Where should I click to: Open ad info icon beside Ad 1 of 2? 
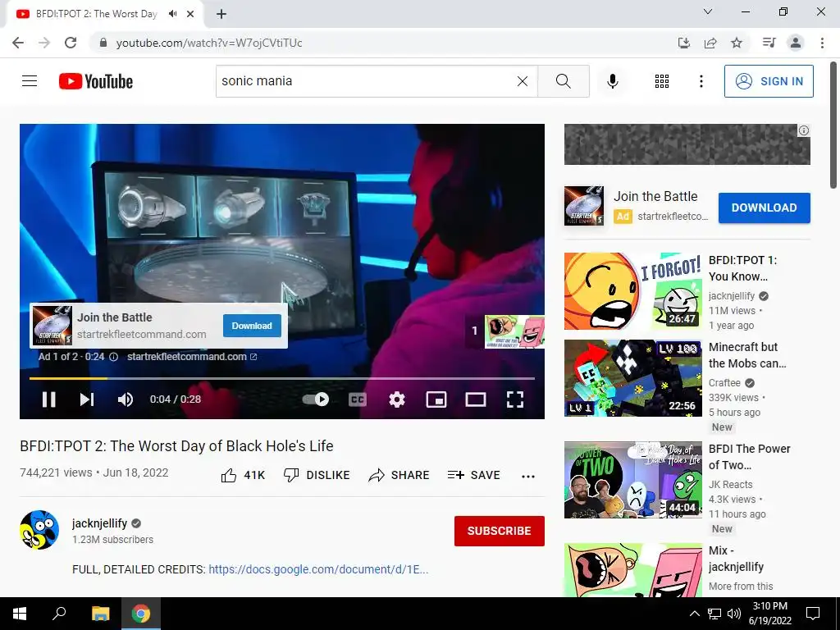click(113, 357)
